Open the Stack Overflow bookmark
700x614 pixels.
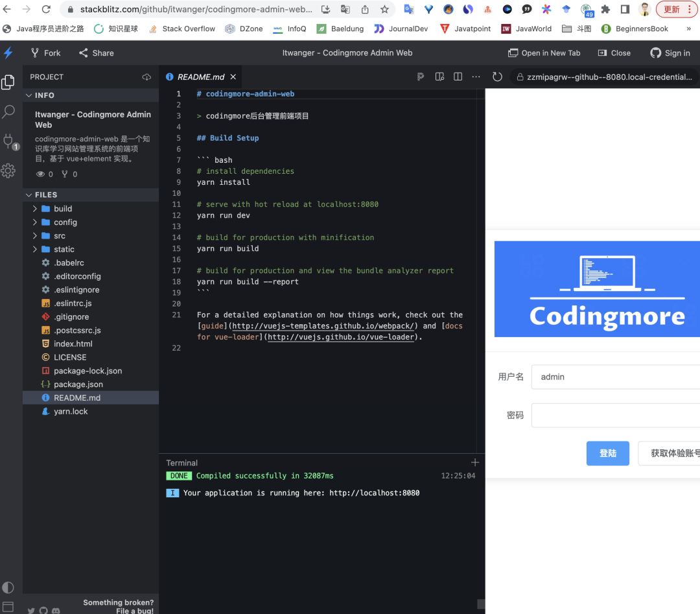181,29
